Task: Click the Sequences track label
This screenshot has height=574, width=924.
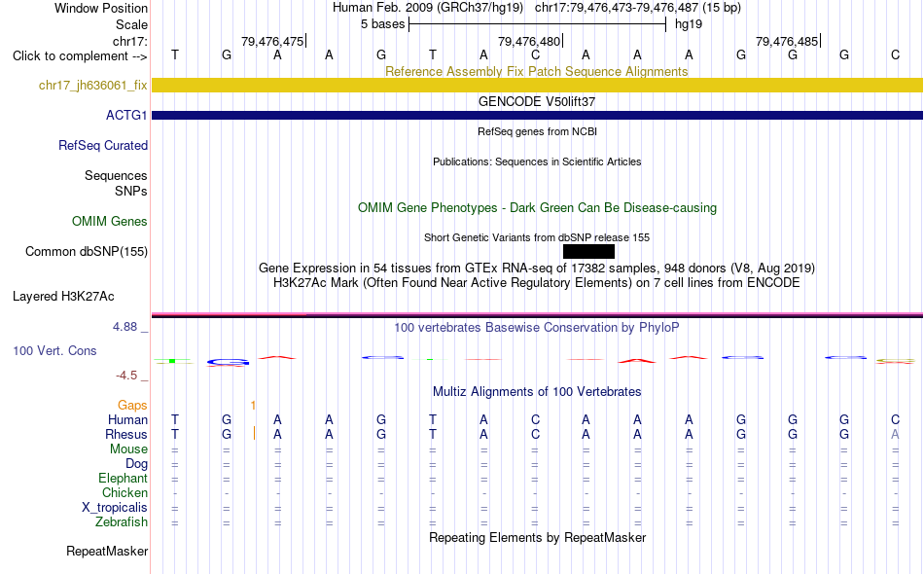Action: click(116, 176)
